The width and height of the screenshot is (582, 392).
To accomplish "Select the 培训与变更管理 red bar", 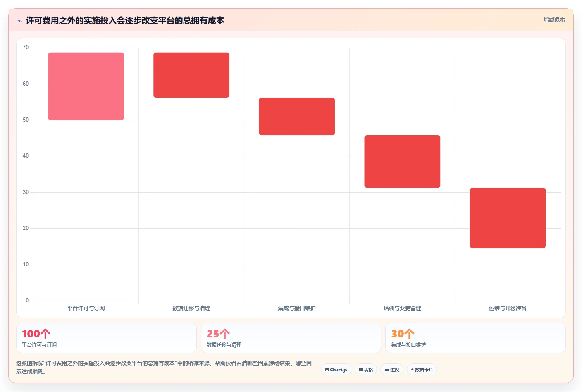I will pyautogui.click(x=402, y=161).
